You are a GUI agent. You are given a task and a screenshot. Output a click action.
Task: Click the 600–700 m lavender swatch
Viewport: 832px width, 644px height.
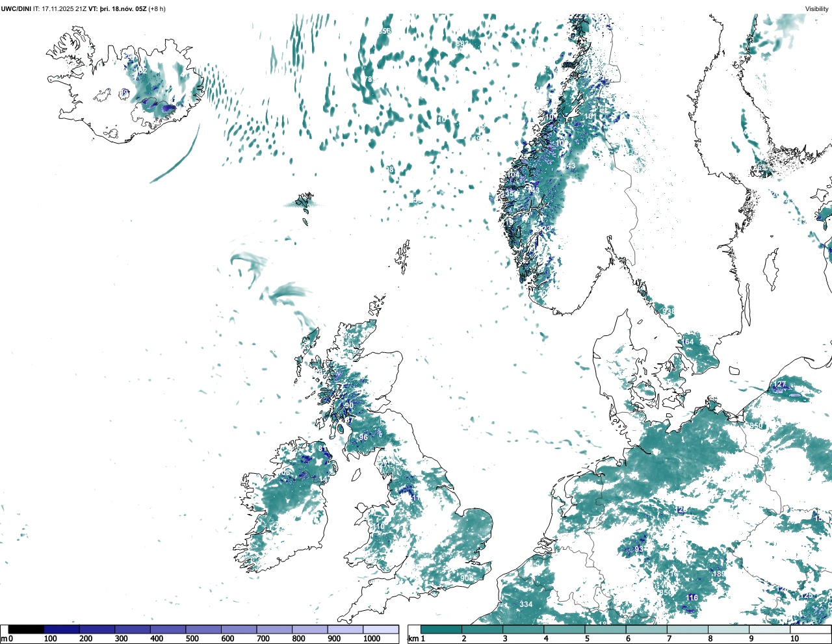pos(239,629)
